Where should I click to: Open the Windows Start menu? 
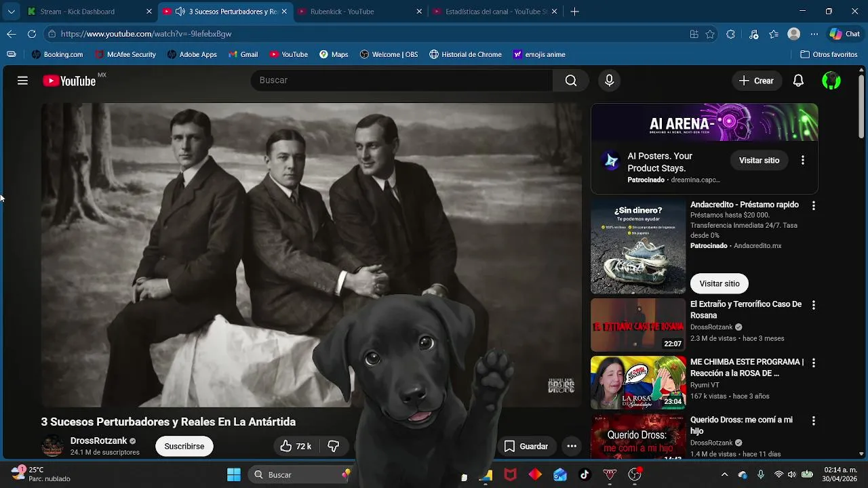233,474
